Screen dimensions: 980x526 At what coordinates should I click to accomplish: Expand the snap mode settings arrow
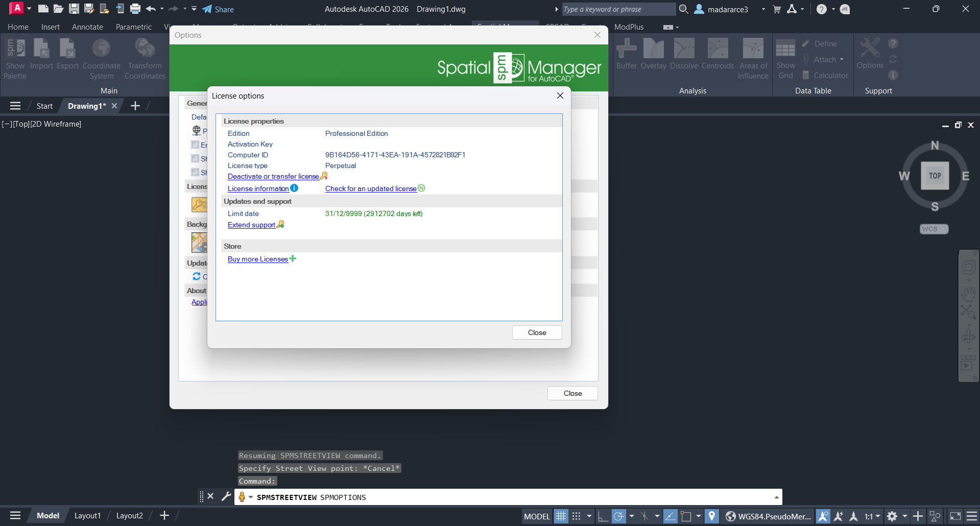(589, 516)
